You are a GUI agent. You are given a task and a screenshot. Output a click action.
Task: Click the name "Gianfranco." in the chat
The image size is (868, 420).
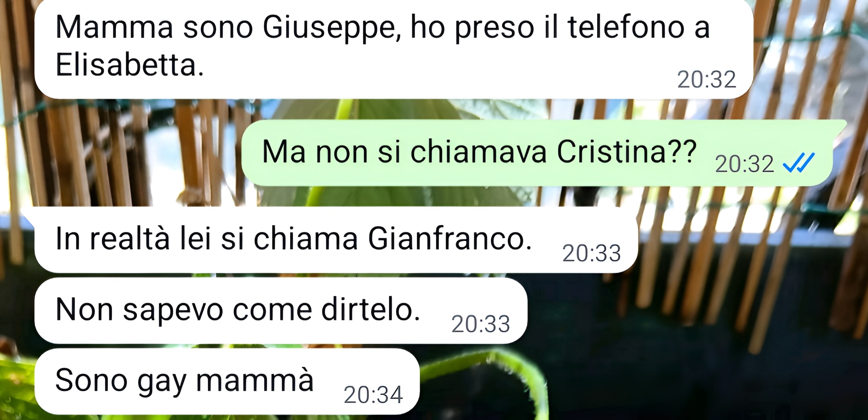coord(450,239)
